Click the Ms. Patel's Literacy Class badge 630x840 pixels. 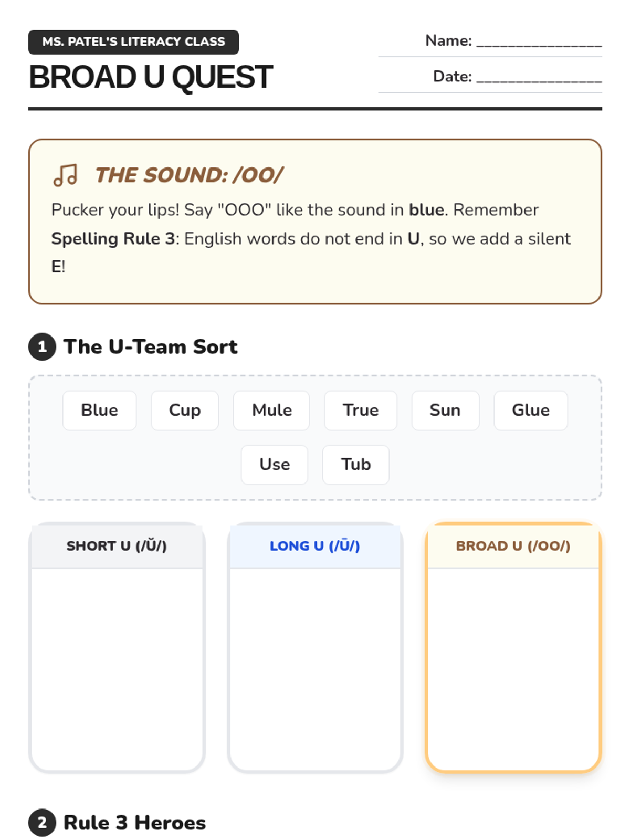click(x=134, y=42)
